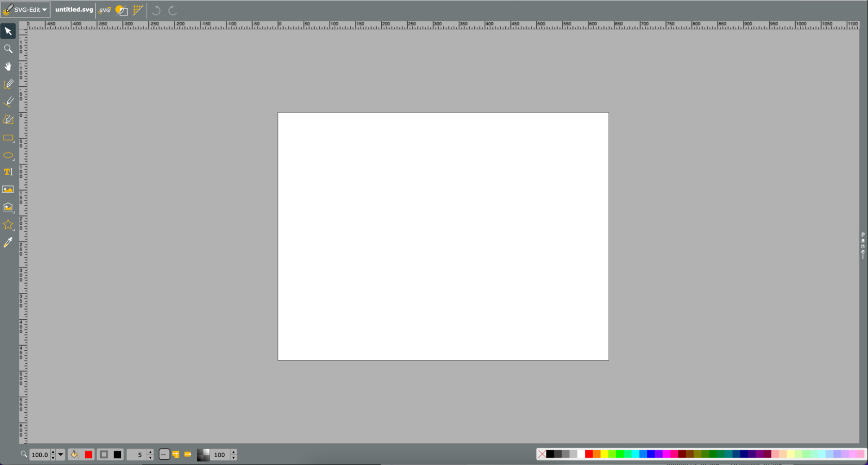Open the SVG source editor

coord(104,10)
